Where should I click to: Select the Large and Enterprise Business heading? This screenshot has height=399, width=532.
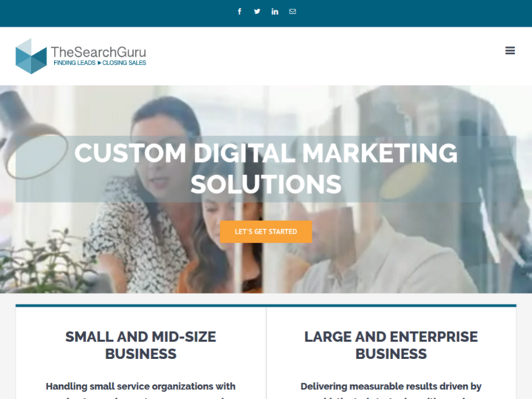[x=391, y=345]
